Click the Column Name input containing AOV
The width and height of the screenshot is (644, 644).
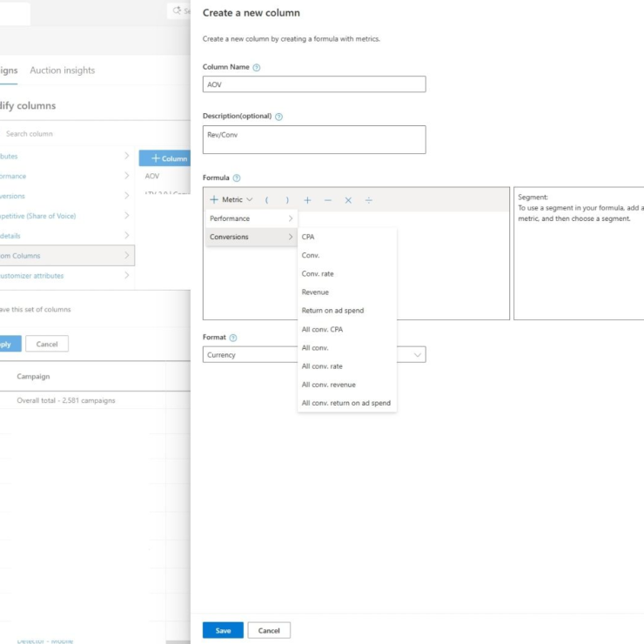click(x=314, y=84)
